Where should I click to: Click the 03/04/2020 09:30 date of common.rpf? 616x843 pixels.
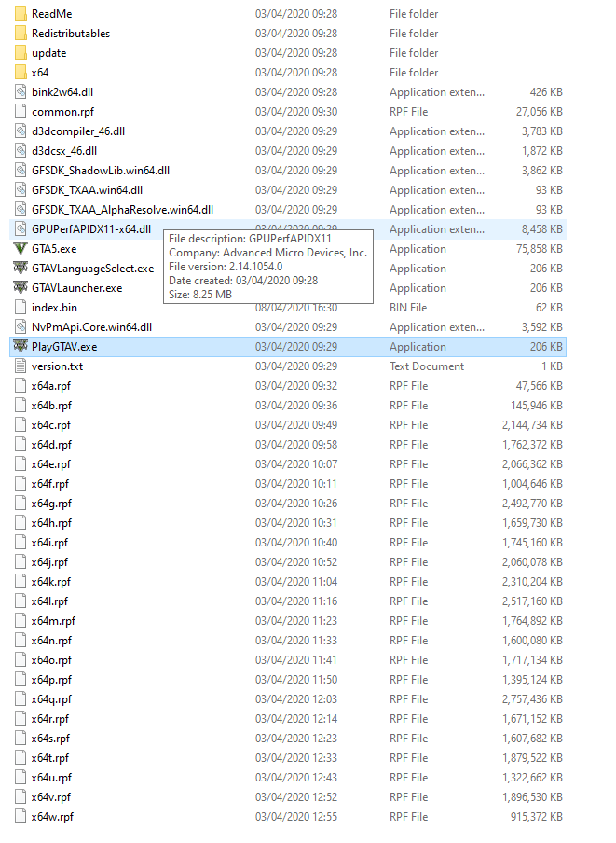[x=296, y=112]
